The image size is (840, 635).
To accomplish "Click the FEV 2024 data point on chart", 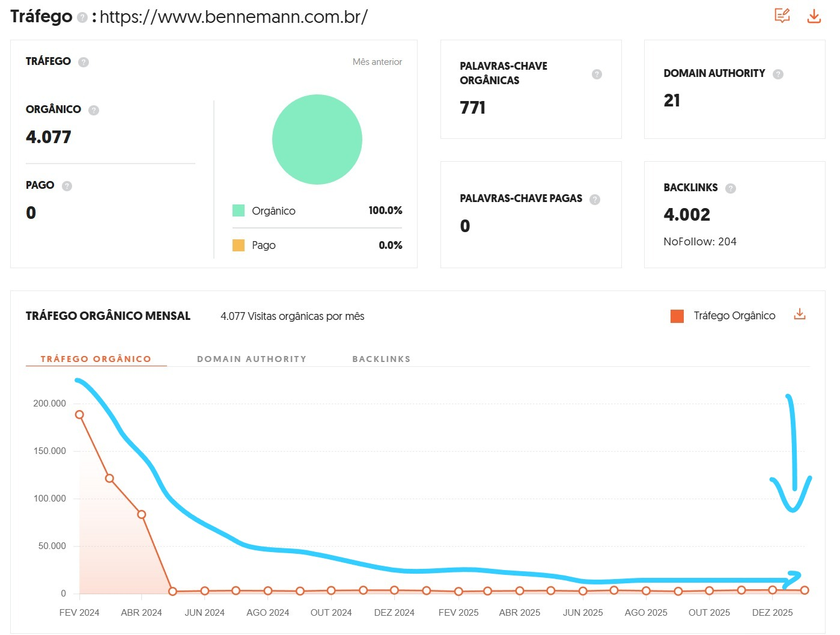I will [79, 414].
